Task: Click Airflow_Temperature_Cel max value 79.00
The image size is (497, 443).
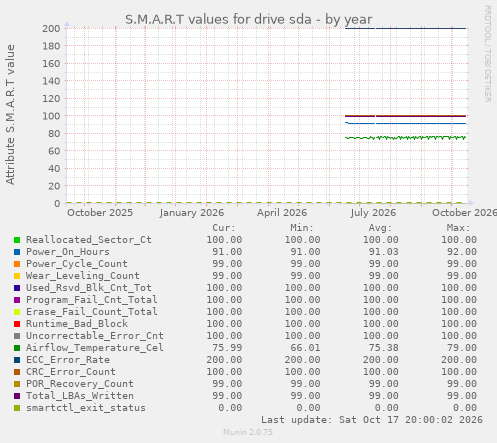Action: point(462,348)
